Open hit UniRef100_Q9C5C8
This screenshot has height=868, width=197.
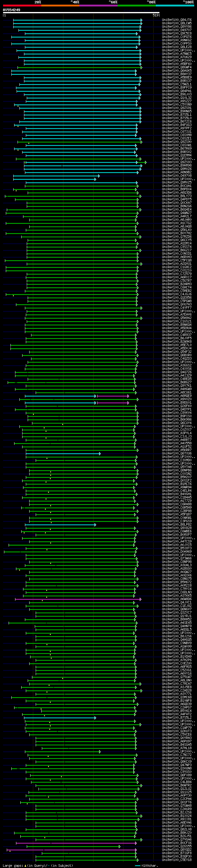click(177, 33)
